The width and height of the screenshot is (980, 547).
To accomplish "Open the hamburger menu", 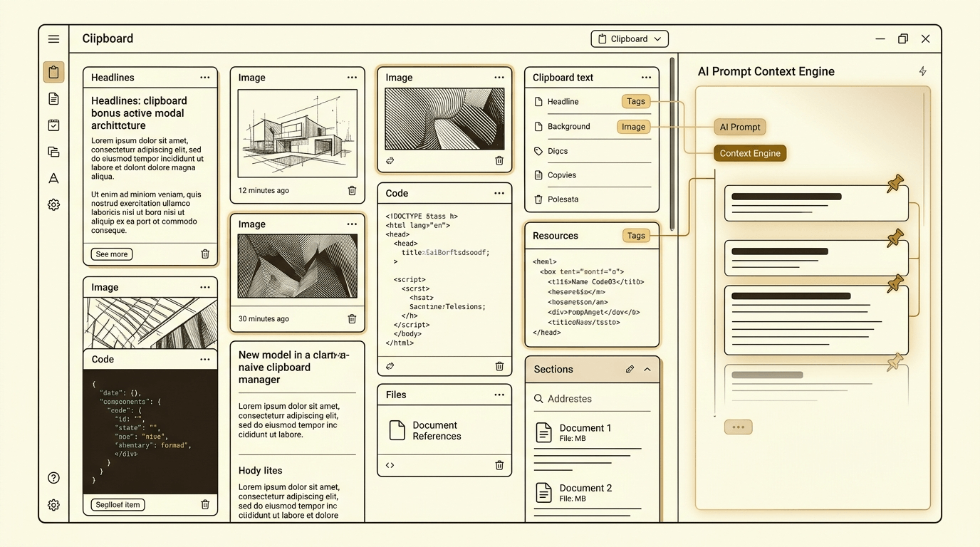I will (x=53, y=39).
